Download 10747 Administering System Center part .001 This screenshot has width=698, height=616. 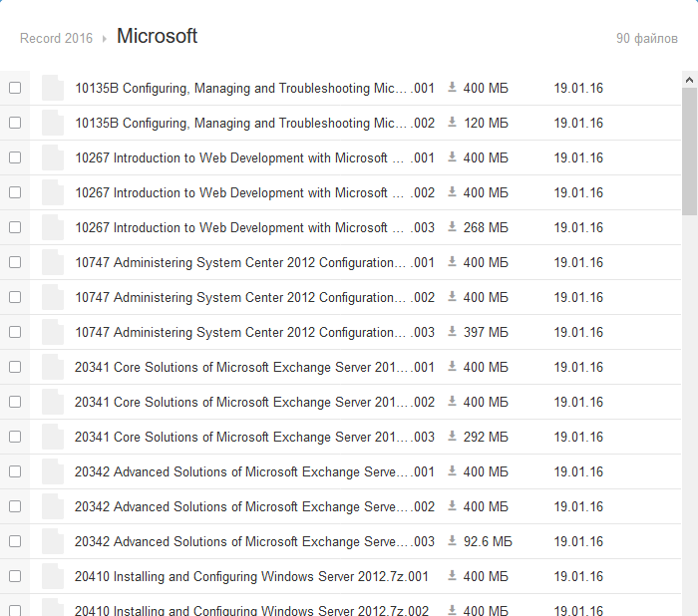pyautogui.click(x=452, y=262)
